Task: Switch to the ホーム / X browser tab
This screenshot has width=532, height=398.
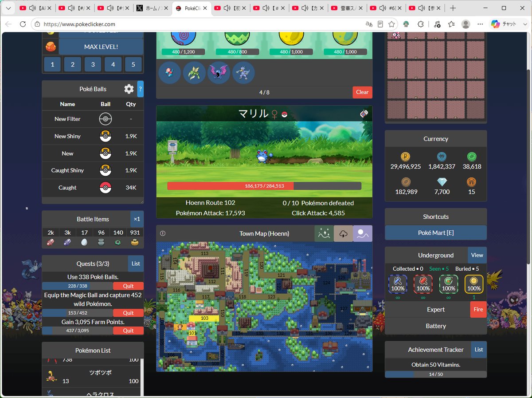Action: (x=153, y=8)
